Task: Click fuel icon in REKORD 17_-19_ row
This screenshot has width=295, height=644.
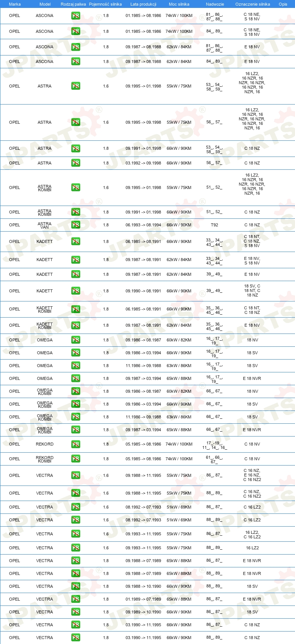Action: [x=75, y=444]
